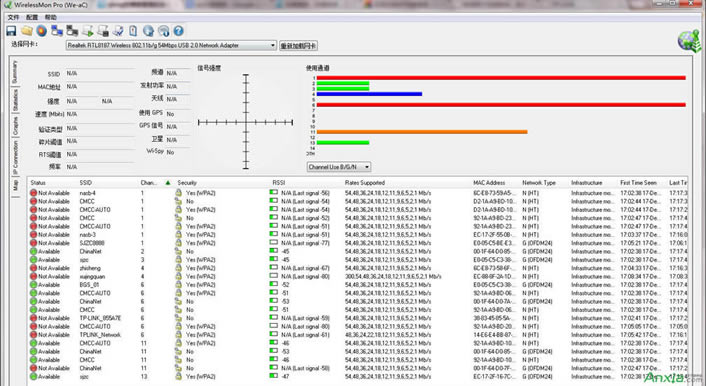Click the round target toolbar icon
The width and height of the screenshot is (706, 386).
(x=41, y=31)
